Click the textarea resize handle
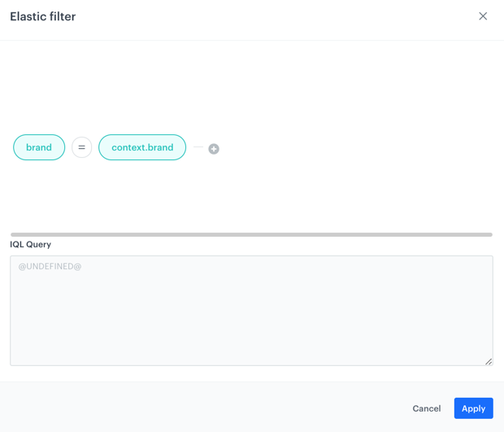This screenshot has height=432, width=504. click(489, 361)
